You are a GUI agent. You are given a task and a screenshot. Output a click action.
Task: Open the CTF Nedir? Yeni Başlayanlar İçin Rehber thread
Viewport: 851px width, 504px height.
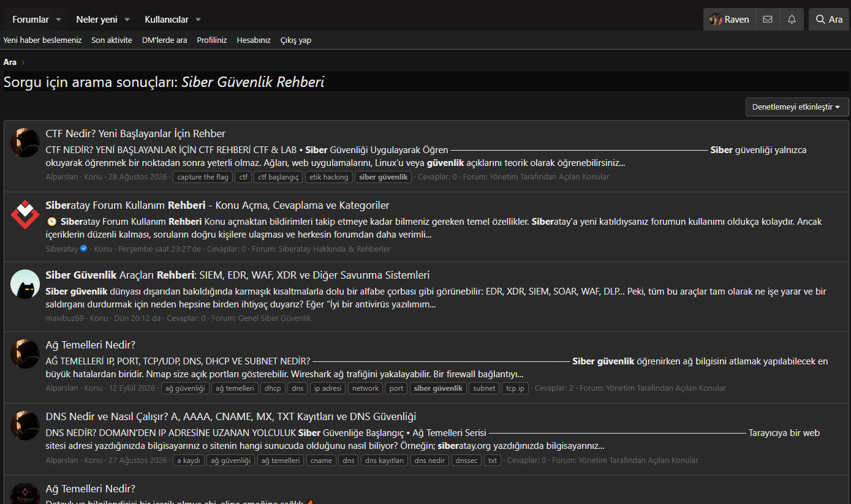[x=135, y=134]
